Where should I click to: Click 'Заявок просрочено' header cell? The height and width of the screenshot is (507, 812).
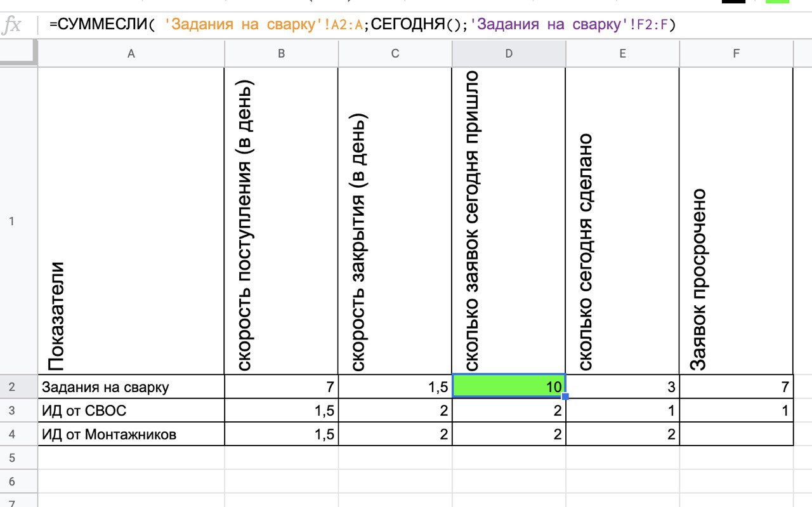(x=737, y=221)
